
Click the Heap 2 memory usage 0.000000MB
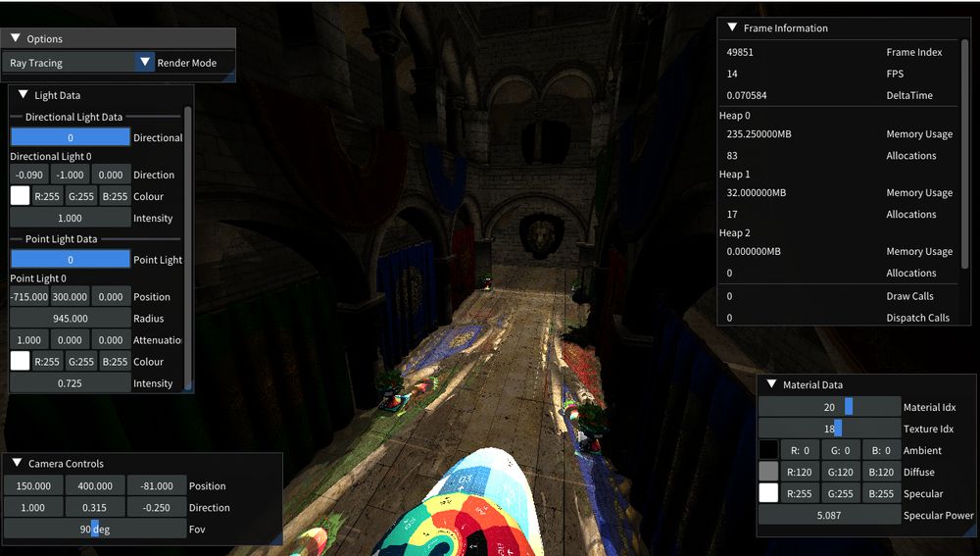(x=754, y=251)
